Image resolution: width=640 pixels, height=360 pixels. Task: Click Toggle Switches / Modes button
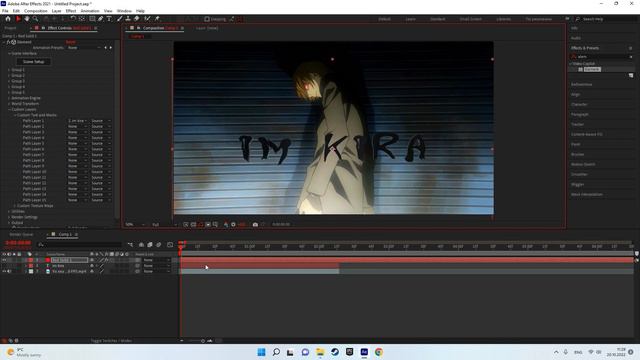111,340
